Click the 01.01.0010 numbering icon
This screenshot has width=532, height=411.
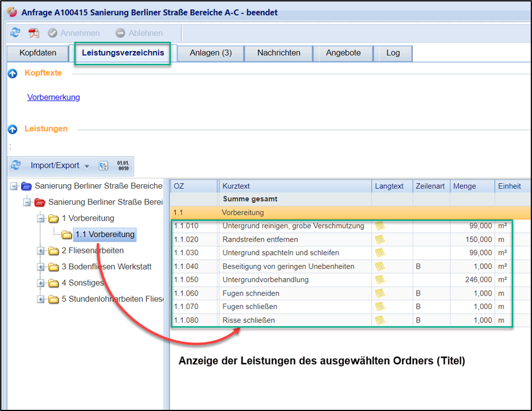(x=123, y=165)
